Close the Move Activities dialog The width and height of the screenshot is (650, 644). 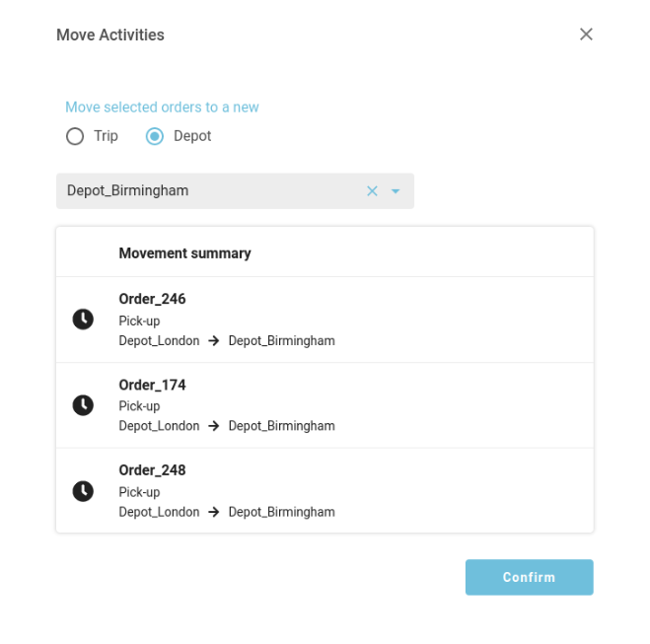click(586, 35)
